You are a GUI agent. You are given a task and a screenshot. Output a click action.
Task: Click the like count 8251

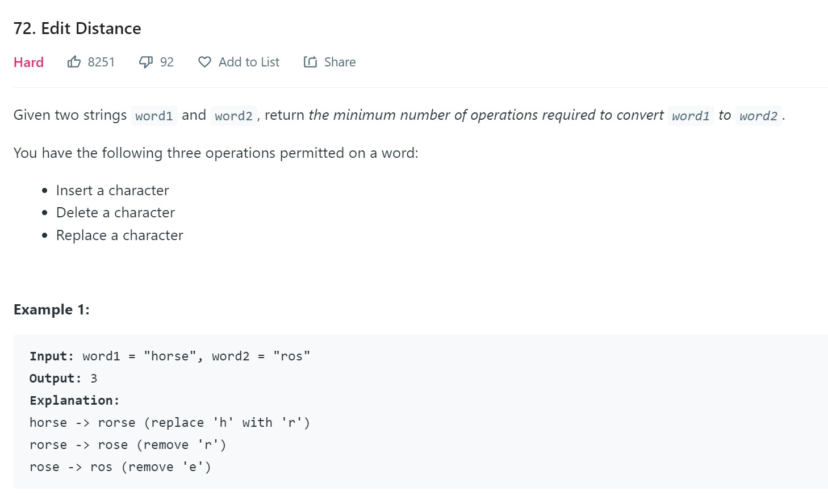point(101,62)
